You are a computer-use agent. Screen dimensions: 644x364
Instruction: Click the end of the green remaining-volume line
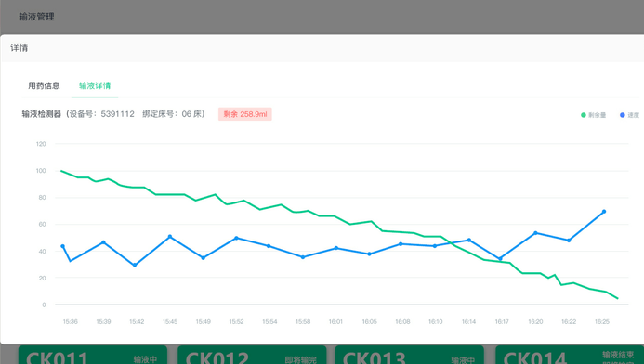(617, 298)
